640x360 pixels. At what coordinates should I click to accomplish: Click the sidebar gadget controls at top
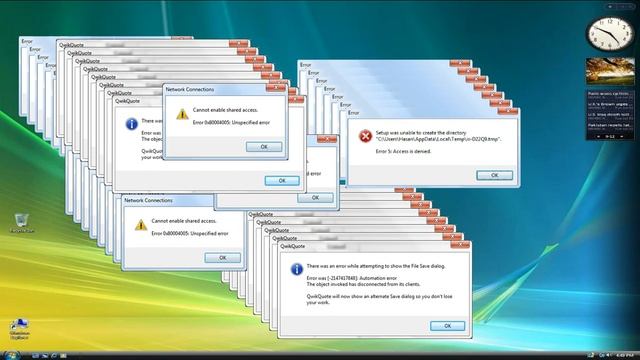pos(621,7)
